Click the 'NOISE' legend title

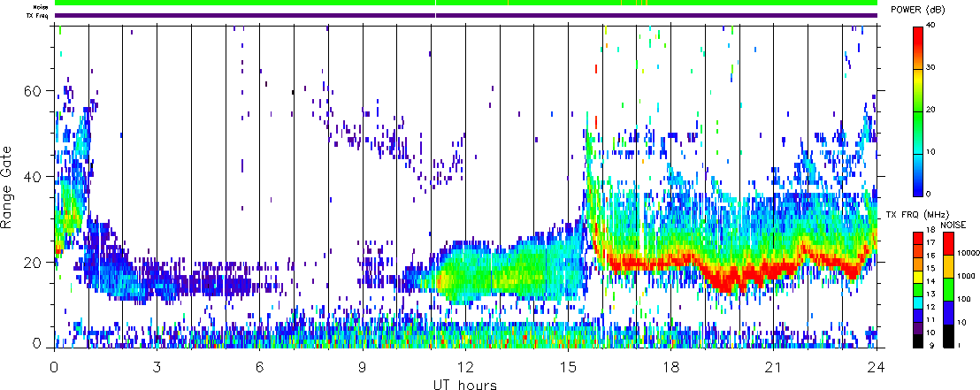953,225
